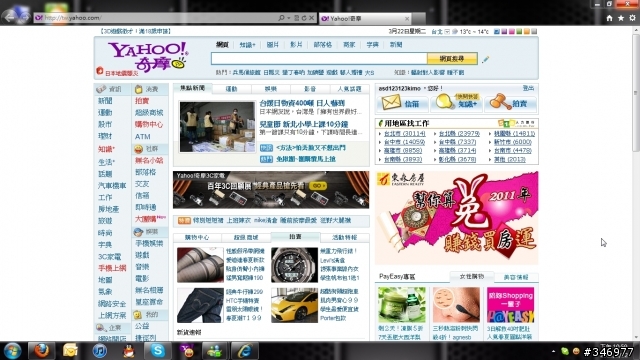Open the 汽車機車 sidebar link
Viewport: 640px width, 360px height.
(112, 186)
